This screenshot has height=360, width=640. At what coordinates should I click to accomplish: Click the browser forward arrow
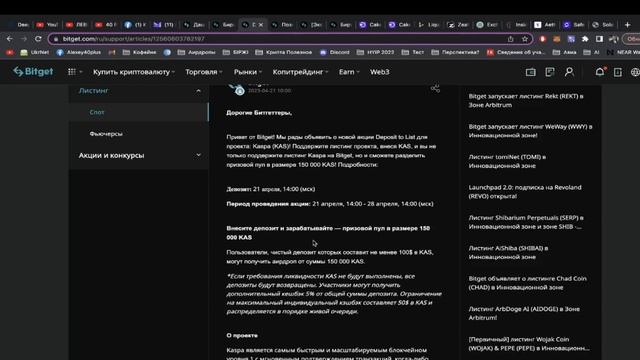point(24,39)
